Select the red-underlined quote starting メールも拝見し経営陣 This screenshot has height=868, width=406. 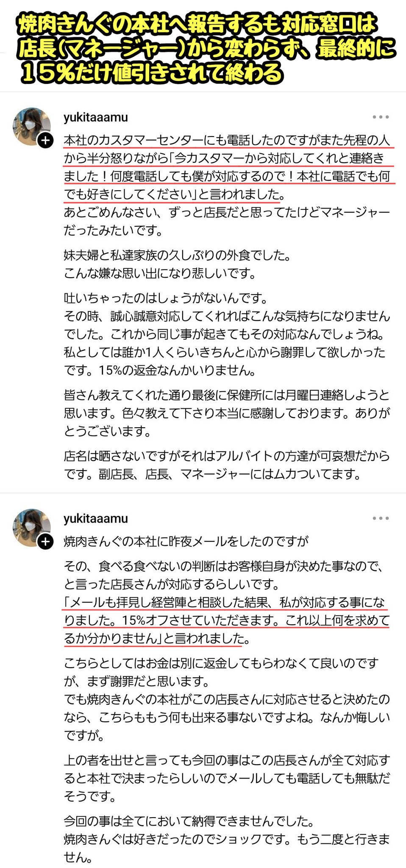pyautogui.click(x=227, y=620)
